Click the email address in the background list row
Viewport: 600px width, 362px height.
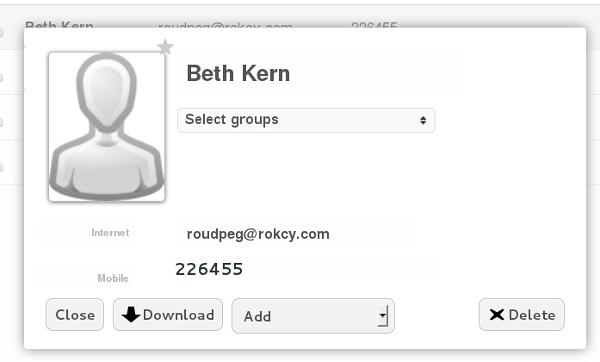click(x=225, y=25)
